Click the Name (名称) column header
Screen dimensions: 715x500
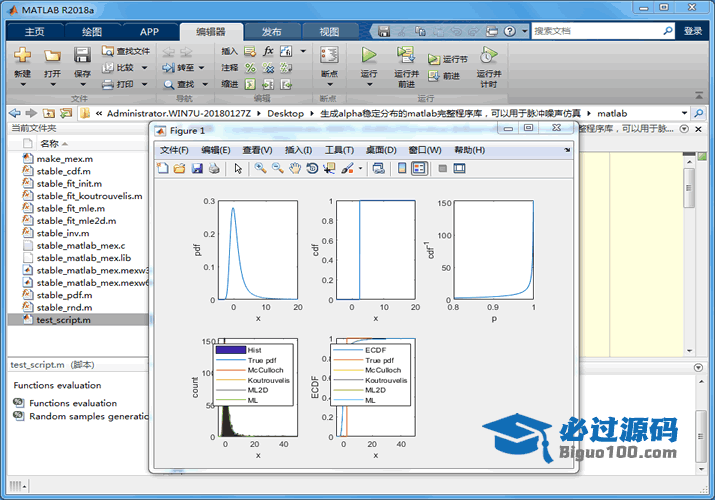coord(49,144)
